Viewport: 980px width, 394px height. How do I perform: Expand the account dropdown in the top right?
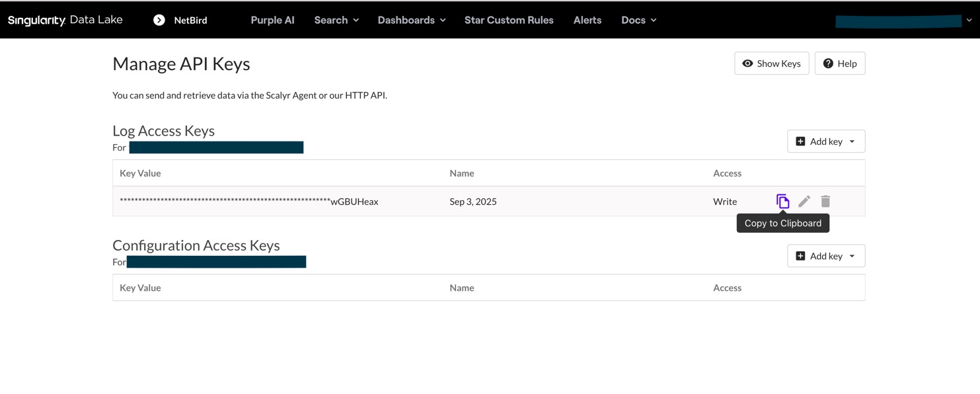click(969, 20)
